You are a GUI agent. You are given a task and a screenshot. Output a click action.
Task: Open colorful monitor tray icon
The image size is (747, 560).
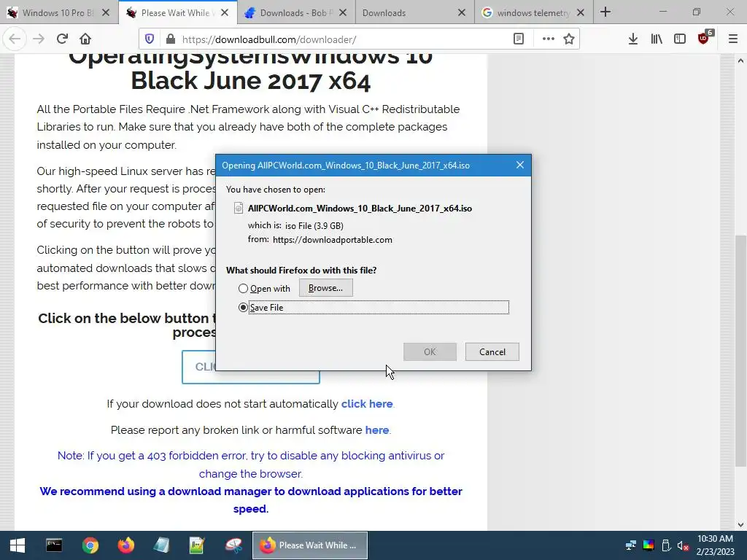point(649,545)
